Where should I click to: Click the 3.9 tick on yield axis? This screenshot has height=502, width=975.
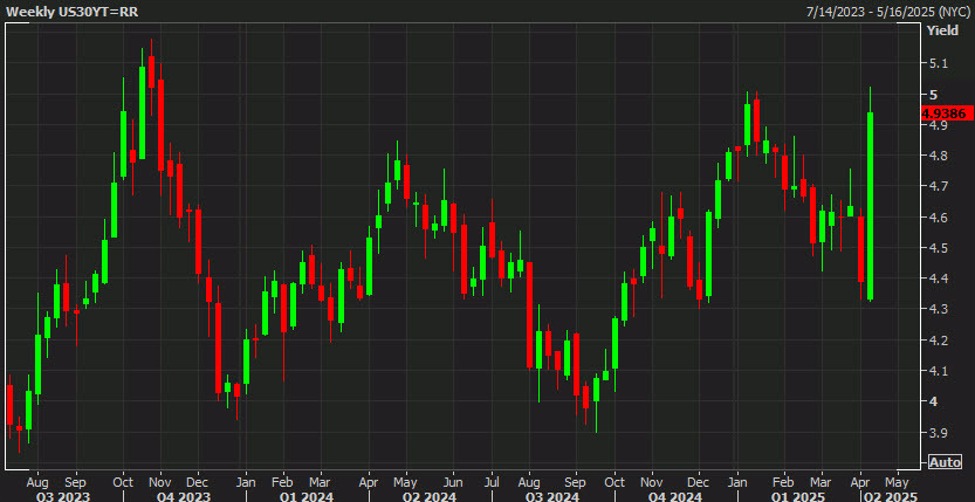pos(938,432)
